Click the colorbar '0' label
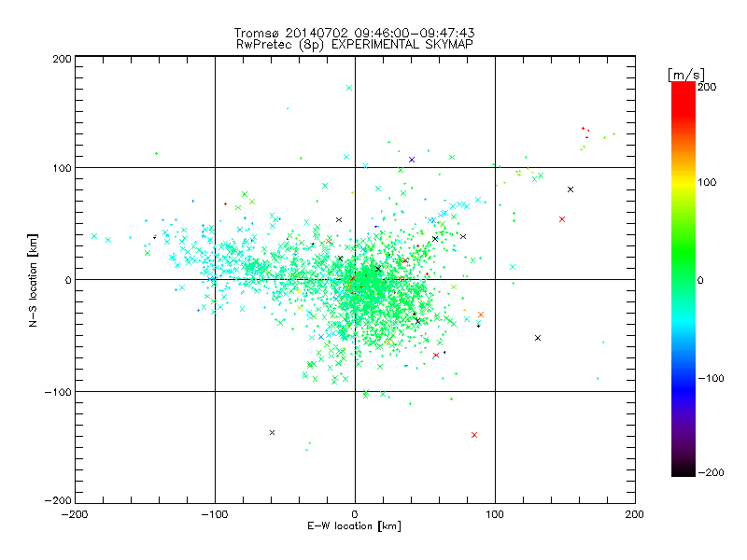 [700, 281]
